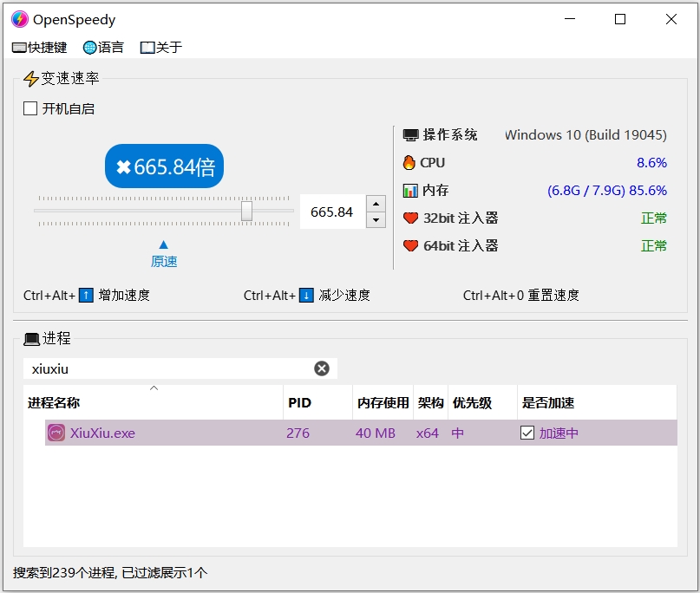Click the down-arrow key icon for 减少速度
Viewport: 700px width, 593px height.
point(306,295)
